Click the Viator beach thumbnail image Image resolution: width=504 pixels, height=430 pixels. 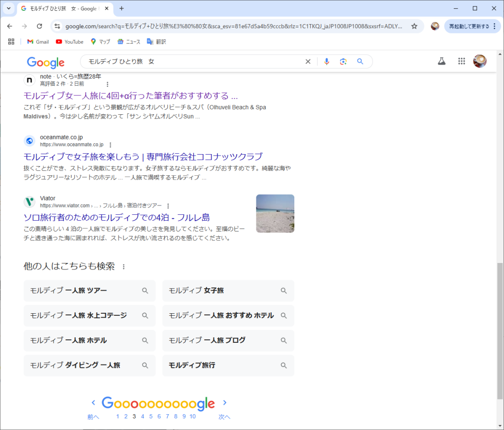[x=275, y=213]
